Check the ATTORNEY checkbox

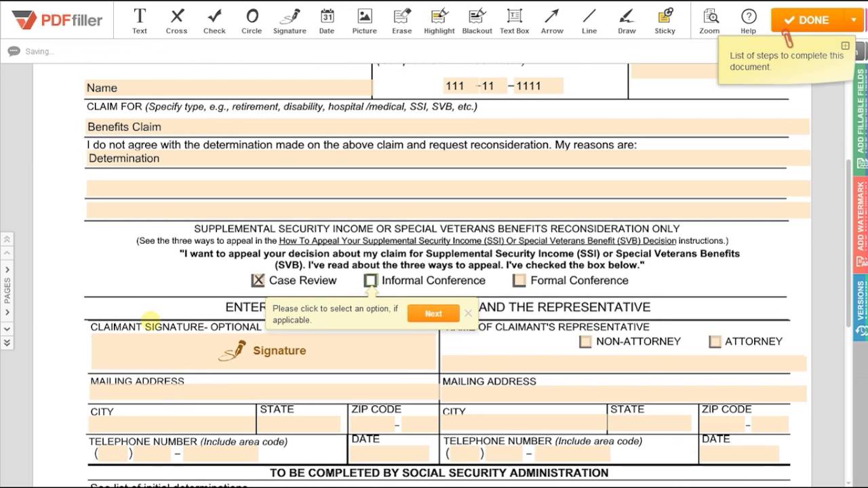pyautogui.click(x=715, y=342)
